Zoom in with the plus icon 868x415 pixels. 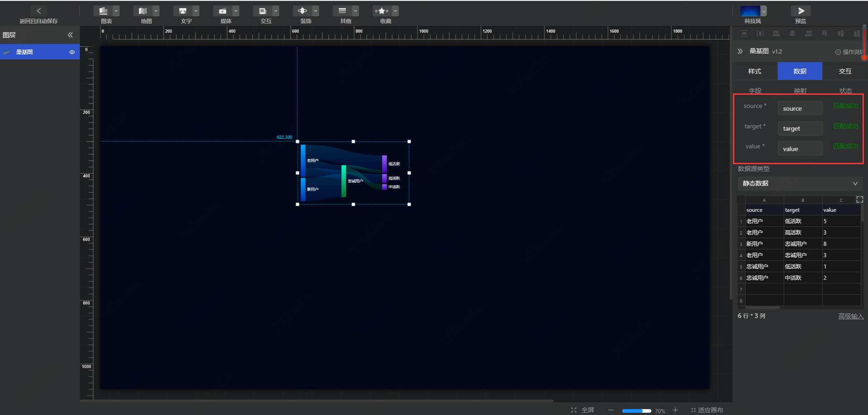click(675, 410)
